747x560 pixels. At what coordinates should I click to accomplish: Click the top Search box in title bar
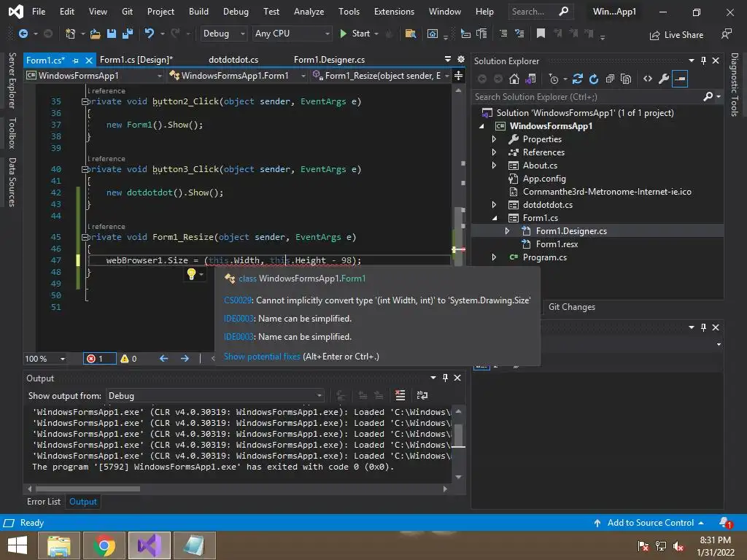point(540,12)
